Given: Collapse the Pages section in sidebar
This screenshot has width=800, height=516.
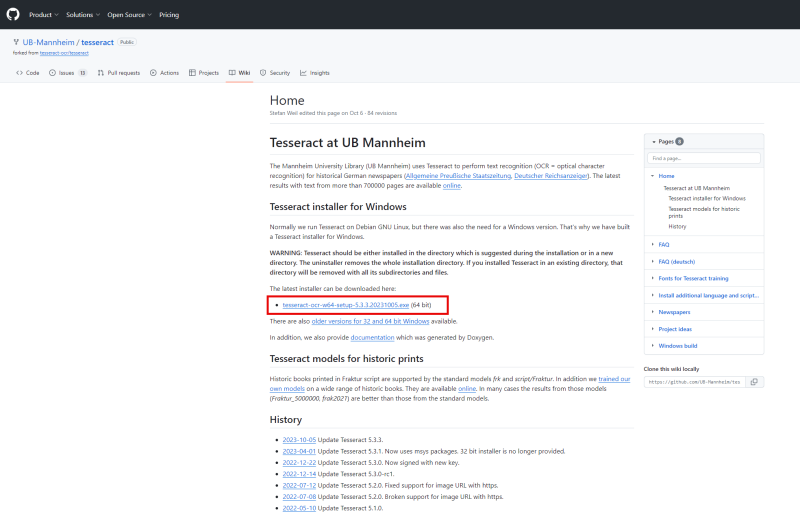Looking at the screenshot, I should click(x=653, y=142).
